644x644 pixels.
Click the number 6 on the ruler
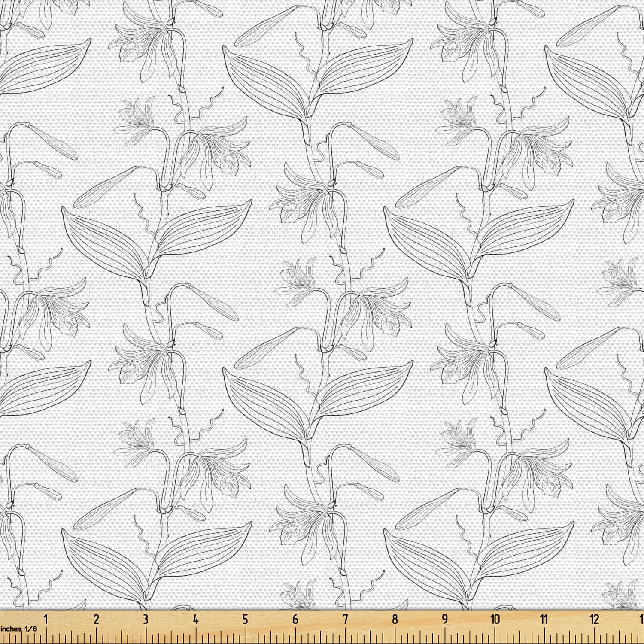coord(295,619)
